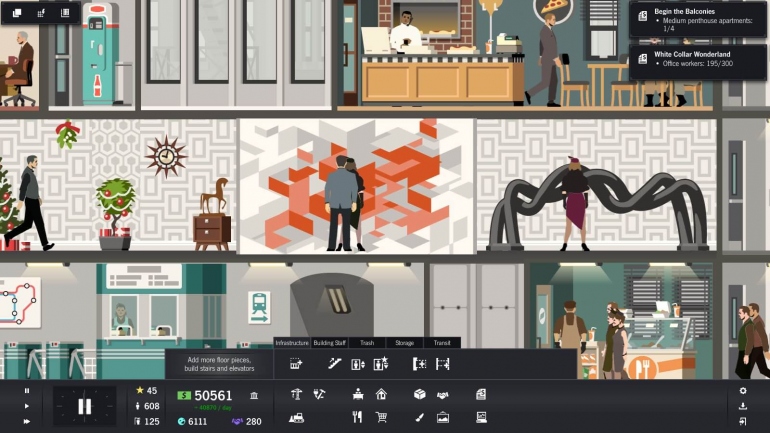The image size is (770, 433).
Task: Open the restaurants fork and knife category
Action: [358, 417]
